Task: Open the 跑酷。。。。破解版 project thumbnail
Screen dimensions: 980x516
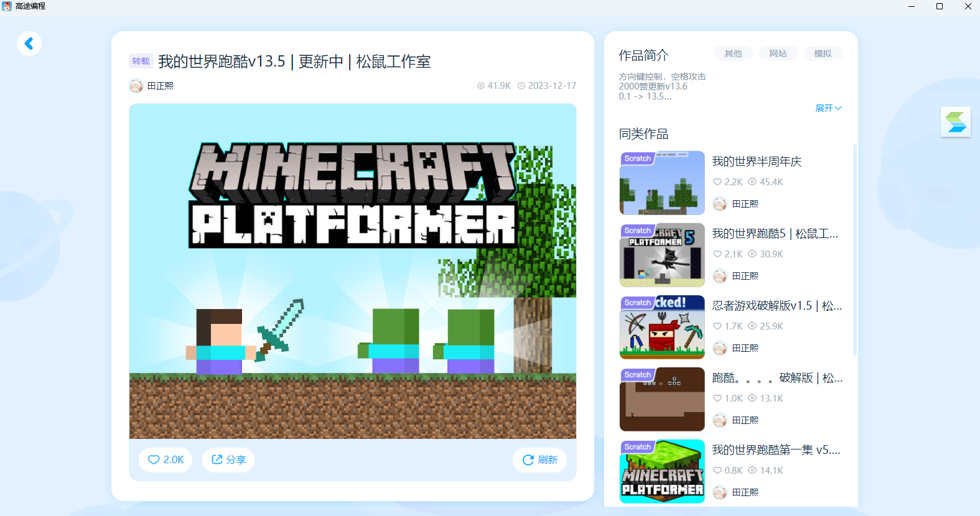Action: point(662,399)
